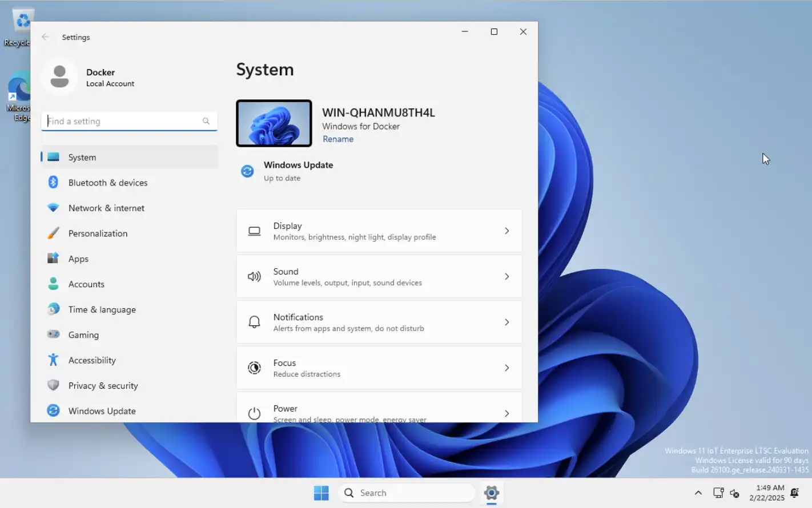
Task: Show hidden icons in system tray
Action: click(x=698, y=493)
